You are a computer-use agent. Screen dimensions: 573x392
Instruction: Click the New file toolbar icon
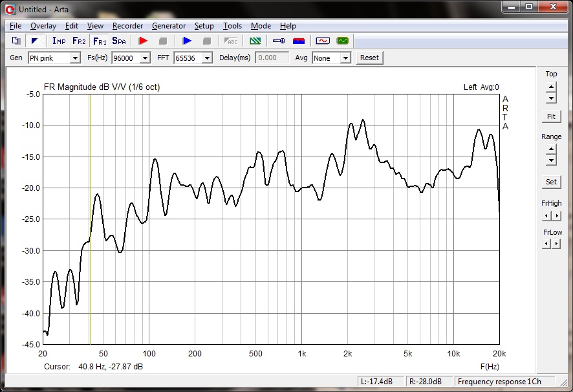coord(16,41)
